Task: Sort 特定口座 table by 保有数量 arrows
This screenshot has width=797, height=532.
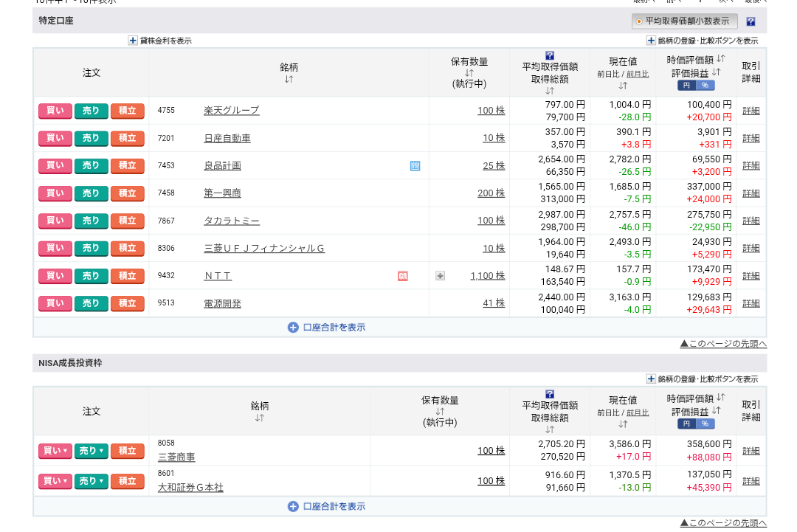Action: tap(469, 73)
